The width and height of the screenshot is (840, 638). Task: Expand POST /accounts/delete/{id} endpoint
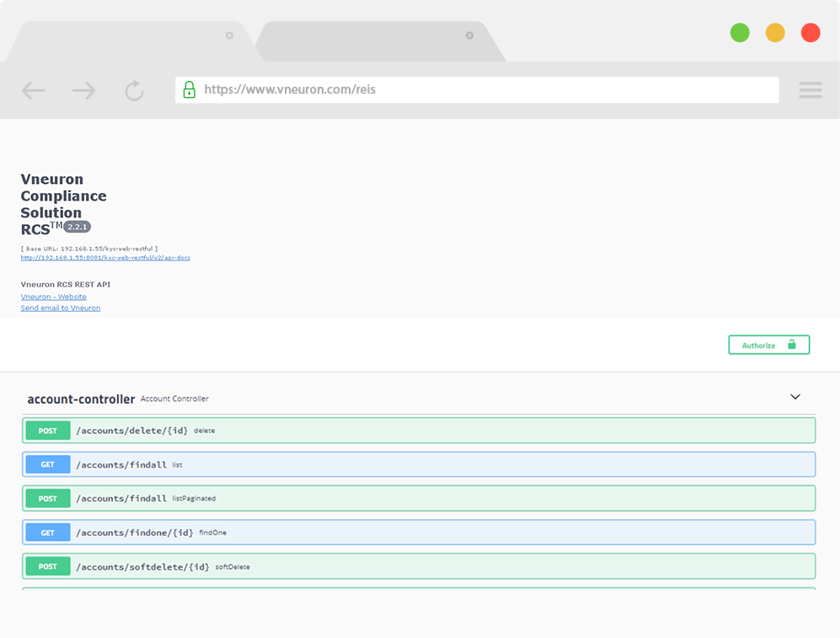[x=419, y=431]
